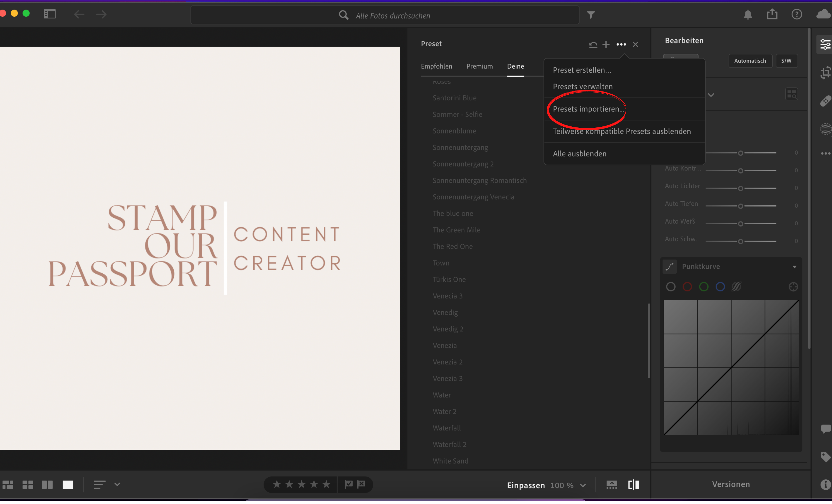
Task: Open the Versionen panel
Action: tap(731, 484)
